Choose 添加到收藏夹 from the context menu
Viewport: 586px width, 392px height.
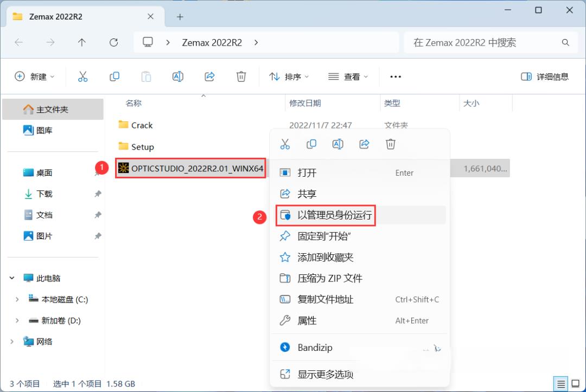coord(361,257)
